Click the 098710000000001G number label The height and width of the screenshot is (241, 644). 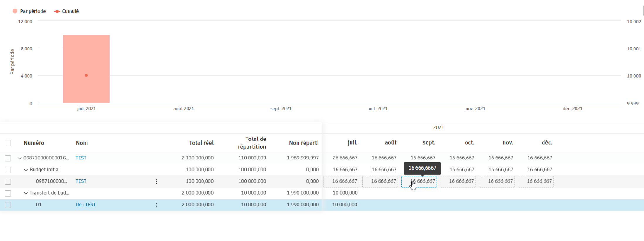tap(46, 158)
